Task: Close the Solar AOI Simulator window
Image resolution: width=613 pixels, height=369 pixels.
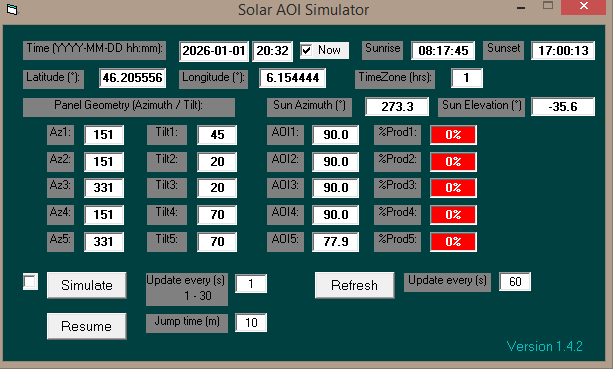Action: click(x=584, y=7)
